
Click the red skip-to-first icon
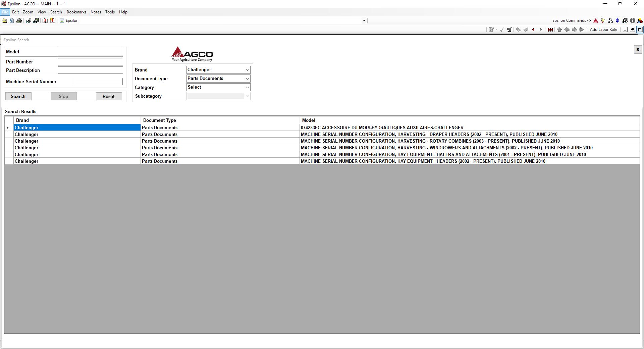(550, 30)
